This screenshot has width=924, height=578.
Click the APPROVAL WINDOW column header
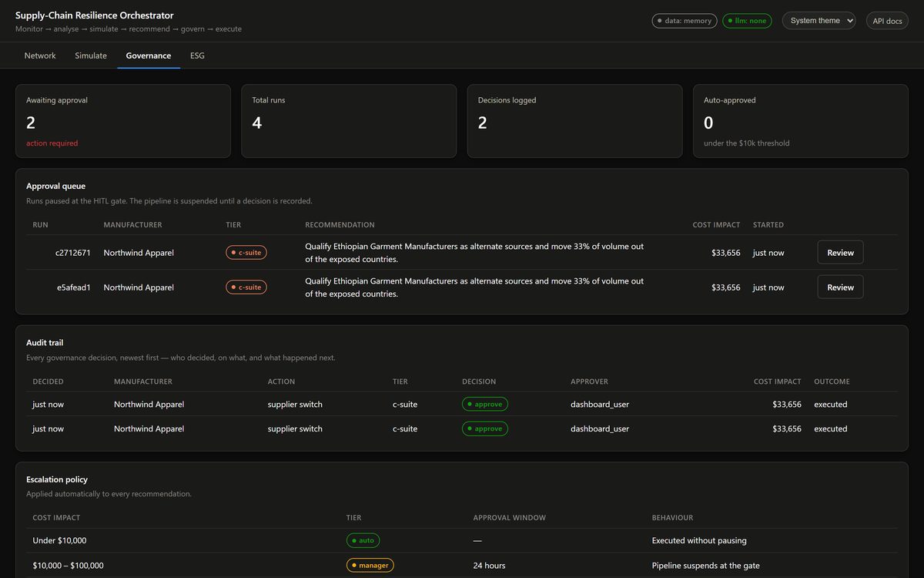coord(510,518)
